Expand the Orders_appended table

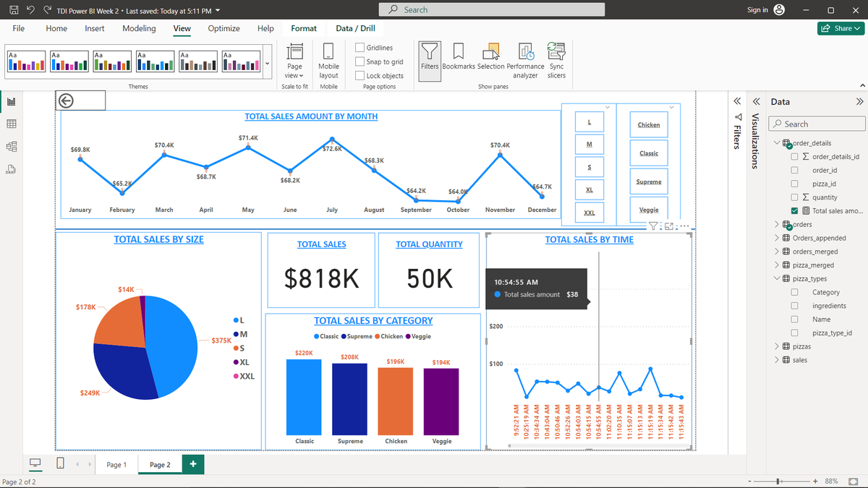(777, 238)
